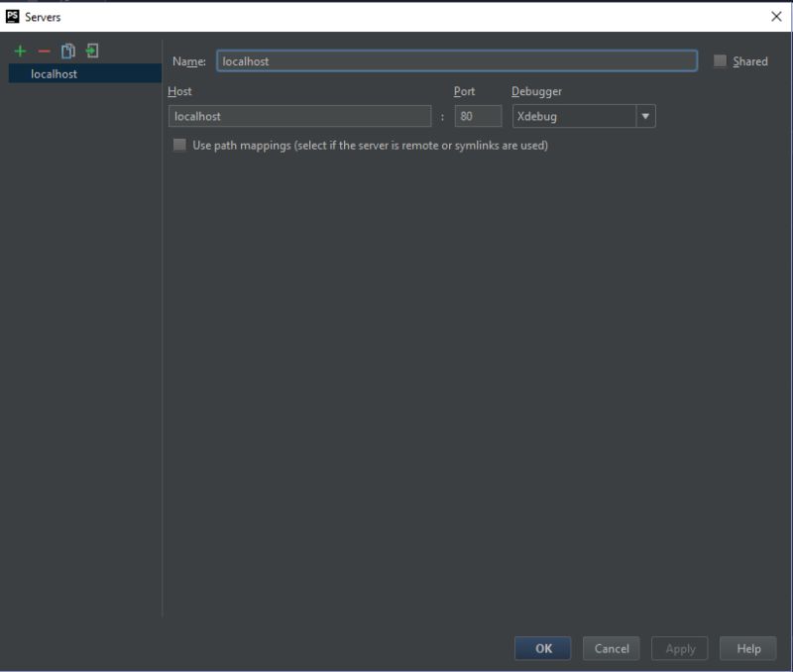Select localhost in the server list
This screenshot has height=672, width=793.
click(85, 73)
